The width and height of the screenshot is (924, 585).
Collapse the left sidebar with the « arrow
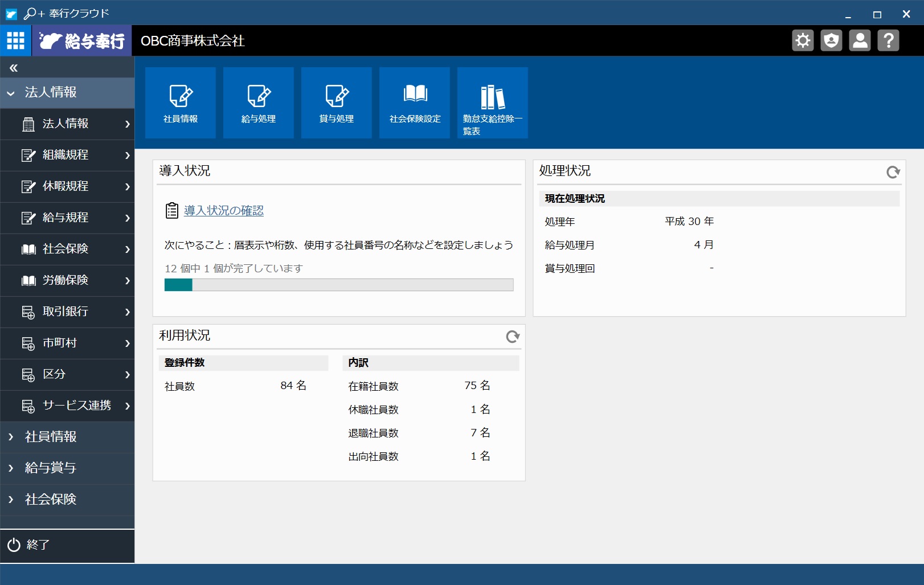(13, 67)
